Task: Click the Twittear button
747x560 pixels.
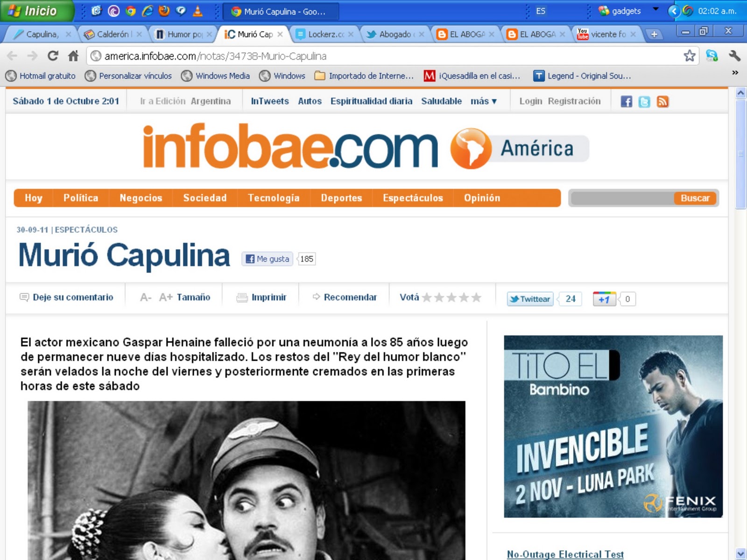Action: pos(530,299)
